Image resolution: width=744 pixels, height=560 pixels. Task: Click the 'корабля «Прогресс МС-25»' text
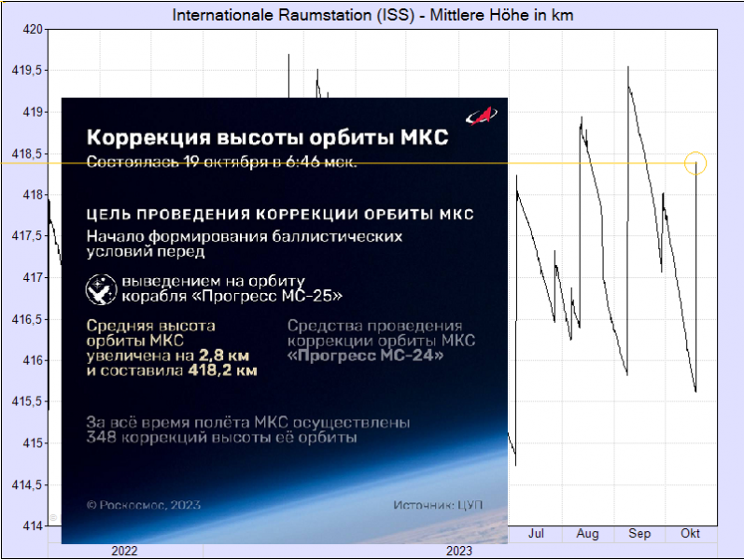(232, 296)
